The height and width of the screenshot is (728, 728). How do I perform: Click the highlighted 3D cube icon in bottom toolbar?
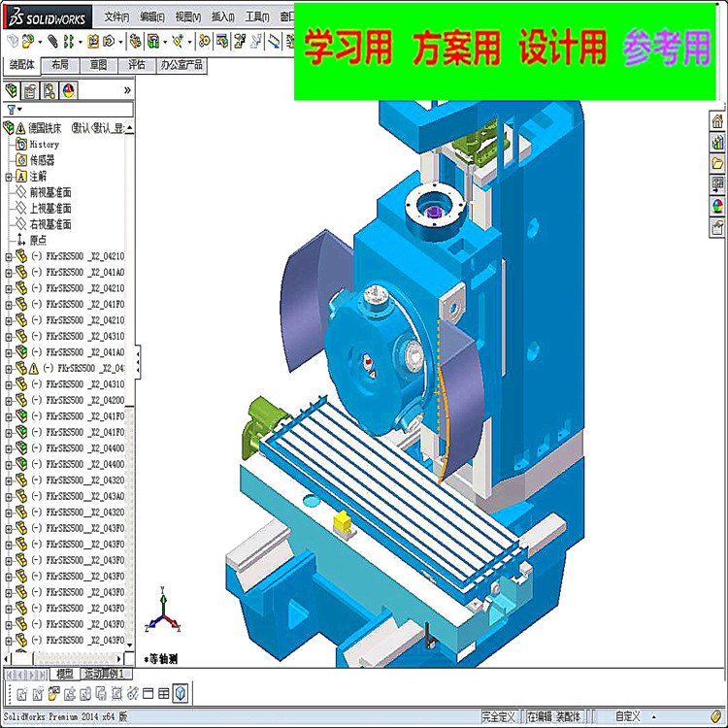181,694
